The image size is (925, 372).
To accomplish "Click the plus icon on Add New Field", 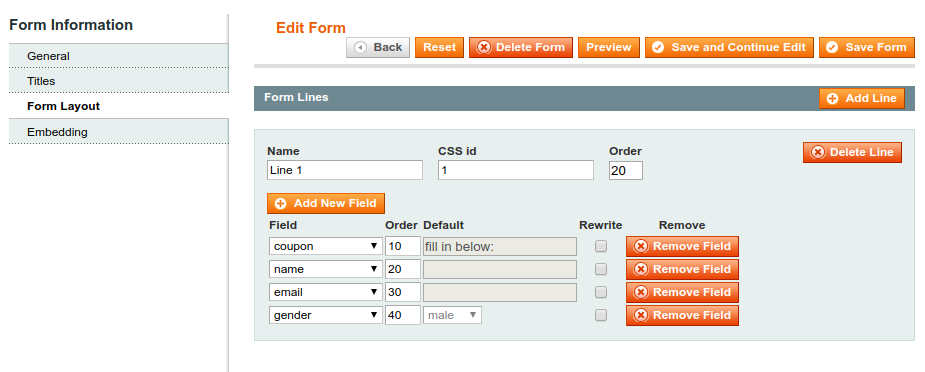I will pyautogui.click(x=281, y=203).
